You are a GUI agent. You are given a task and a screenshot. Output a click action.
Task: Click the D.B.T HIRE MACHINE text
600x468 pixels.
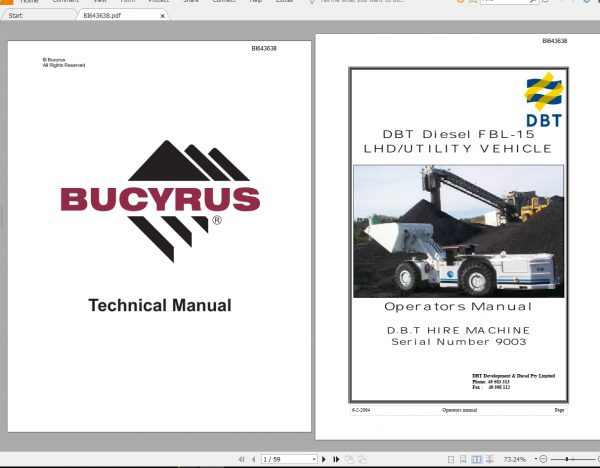click(458, 330)
